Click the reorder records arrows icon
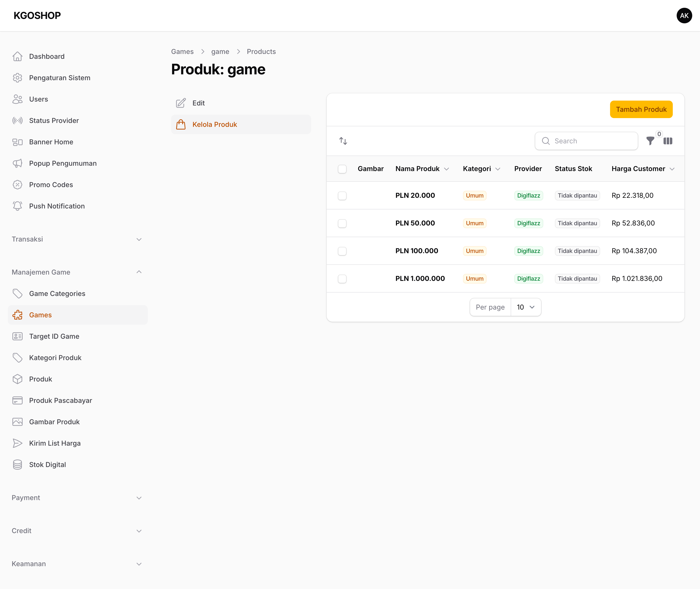 [343, 141]
